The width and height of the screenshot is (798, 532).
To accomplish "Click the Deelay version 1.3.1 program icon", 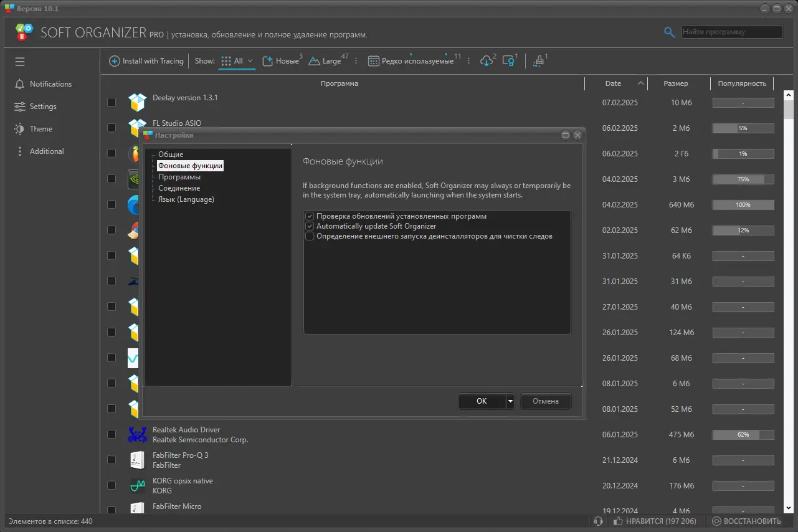I will pyautogui.click(x=136, y=102).
